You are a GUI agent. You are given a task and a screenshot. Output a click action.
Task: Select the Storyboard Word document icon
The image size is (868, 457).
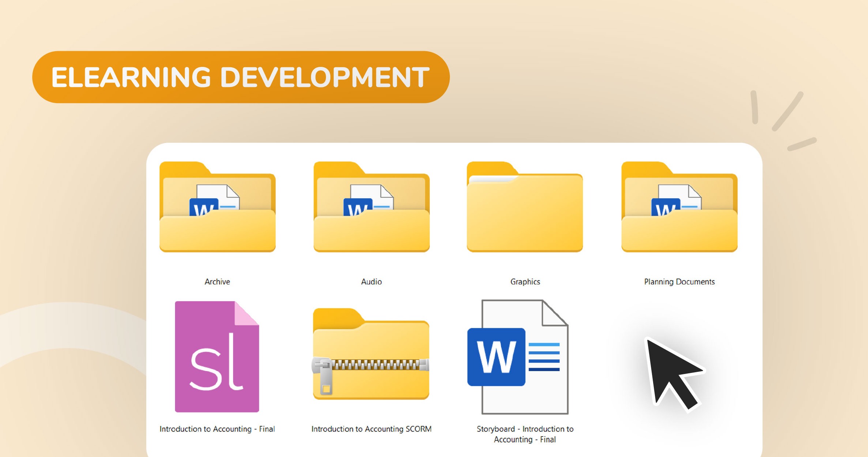click(518, 357)
